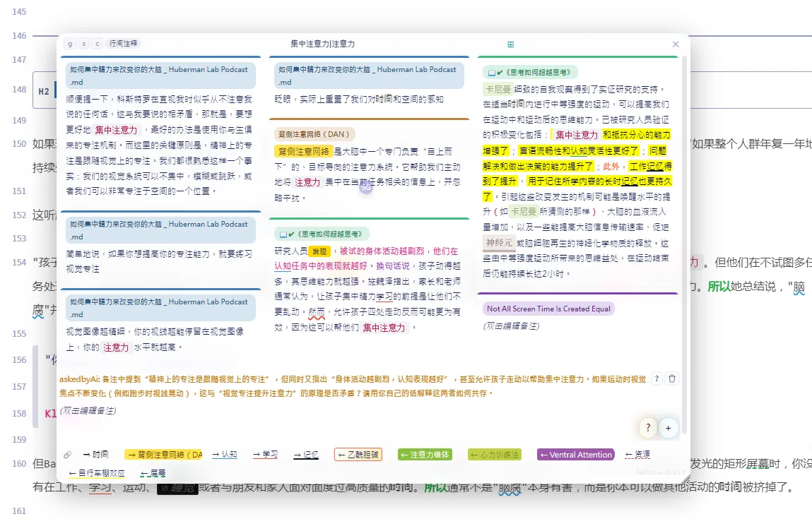Click the question mark icon next to askedbyAi note
Image resolution: width=812 pixels, height=519 pixels.
[x=657, y=378]
